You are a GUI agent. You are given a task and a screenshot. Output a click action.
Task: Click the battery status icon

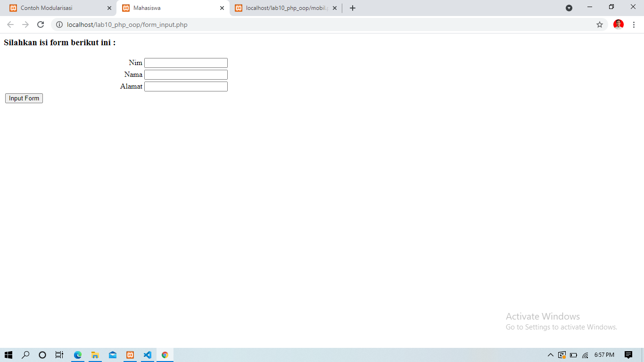[x=574, y=355]
